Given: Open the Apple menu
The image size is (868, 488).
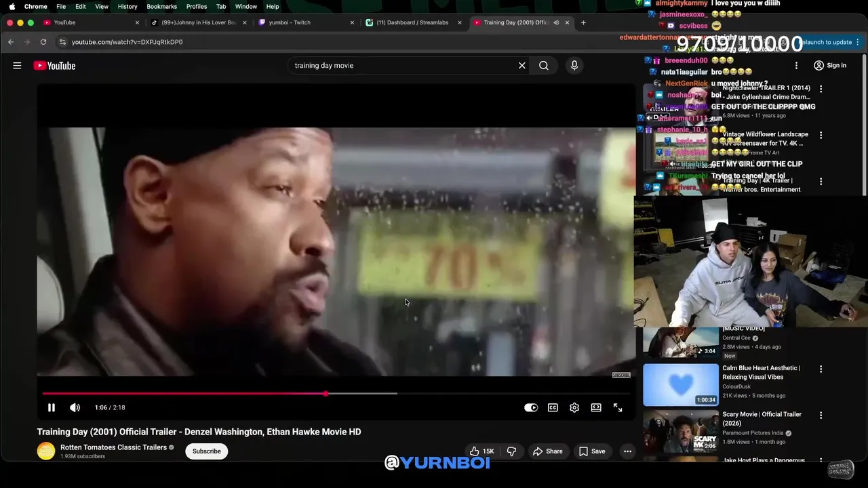Looking at the screenshot, I should tap(12, 6).
